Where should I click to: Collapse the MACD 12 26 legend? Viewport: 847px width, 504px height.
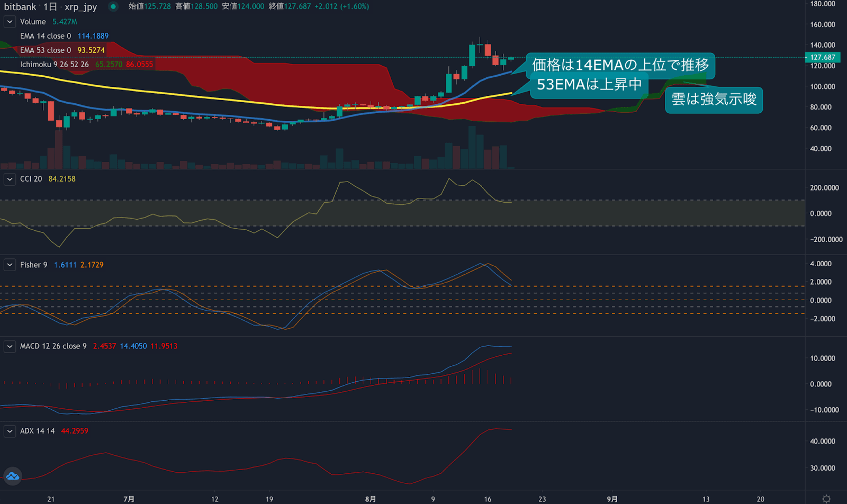[x=10, y=346]
